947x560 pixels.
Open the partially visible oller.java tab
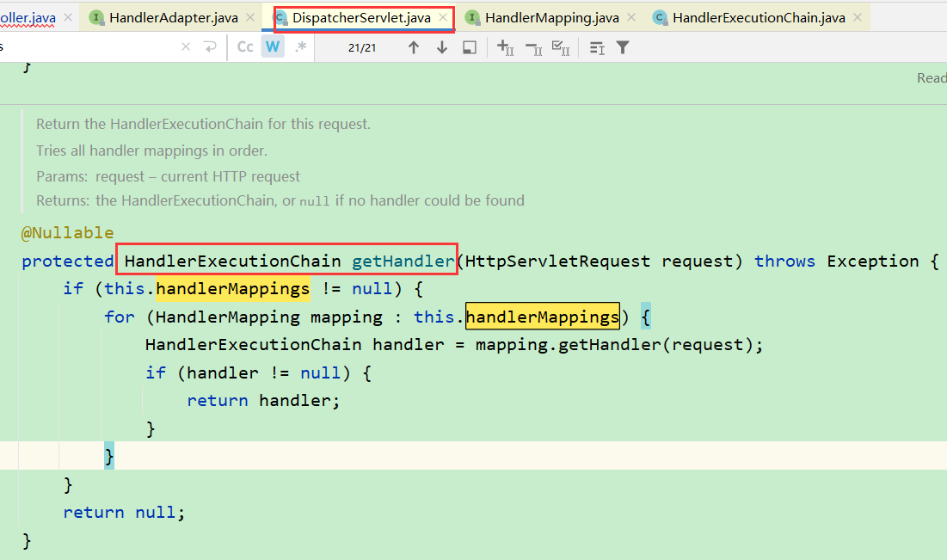28,18
